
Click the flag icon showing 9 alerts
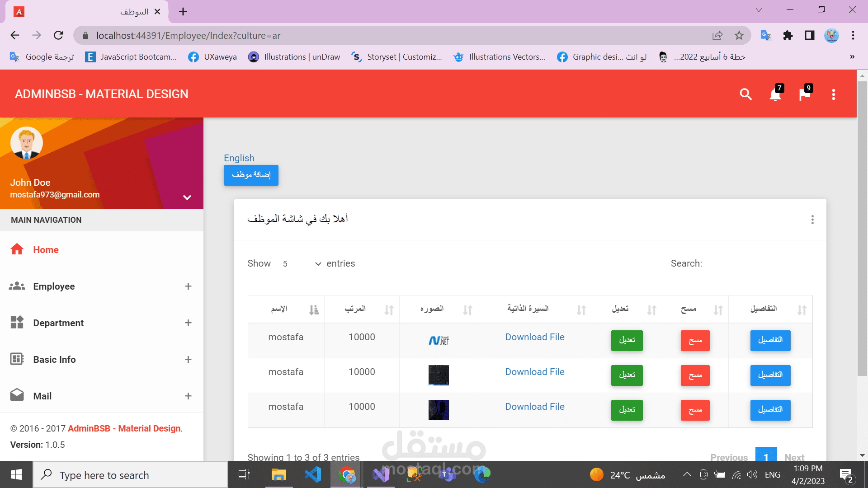coord(804,94)
